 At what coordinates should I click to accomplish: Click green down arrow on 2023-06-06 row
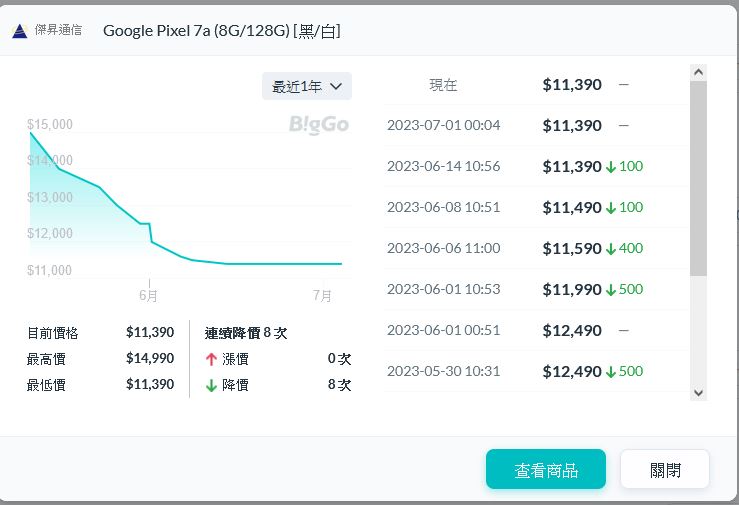tap(611, 249)
